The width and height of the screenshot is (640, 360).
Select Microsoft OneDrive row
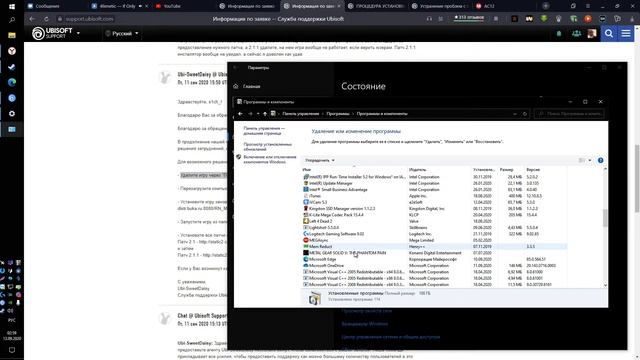pyautogui.click(x=435, y=266)
